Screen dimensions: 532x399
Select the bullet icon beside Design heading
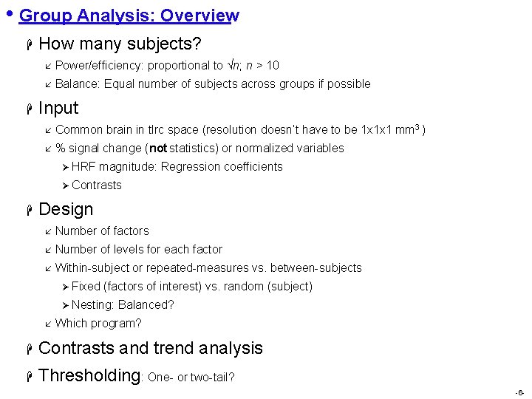coord(30,210)
